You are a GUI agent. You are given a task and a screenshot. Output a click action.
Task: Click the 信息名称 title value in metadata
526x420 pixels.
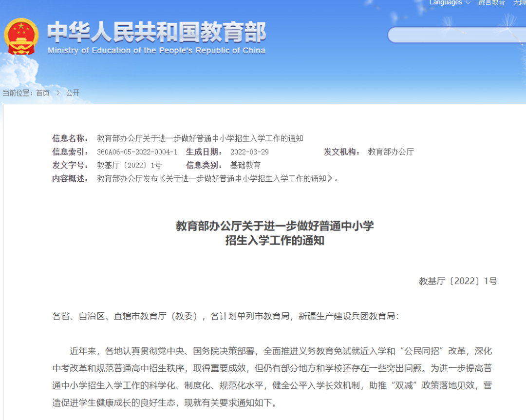[x=200, y=139]
